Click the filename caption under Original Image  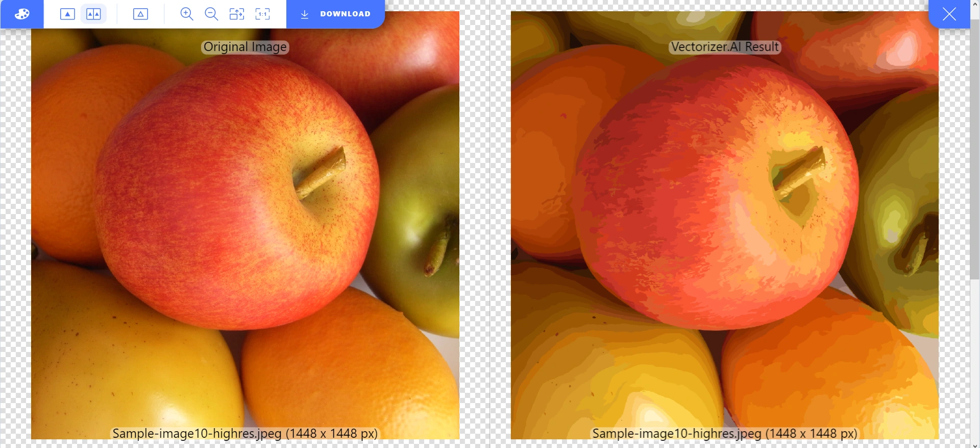(245, 433)
